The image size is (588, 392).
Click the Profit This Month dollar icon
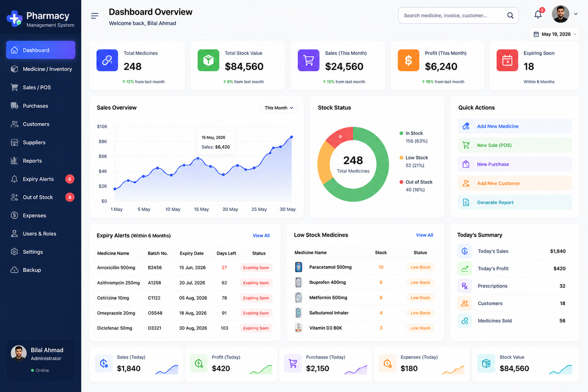tap(408, 60)
